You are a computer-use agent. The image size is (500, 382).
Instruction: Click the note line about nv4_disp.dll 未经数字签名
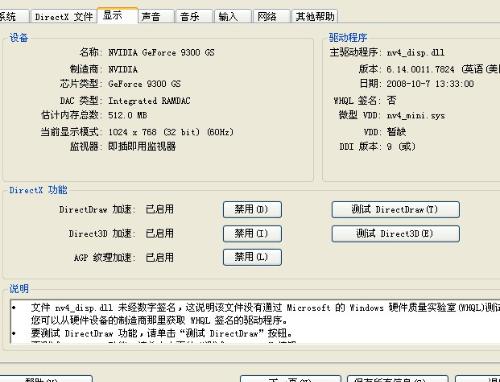265,307
